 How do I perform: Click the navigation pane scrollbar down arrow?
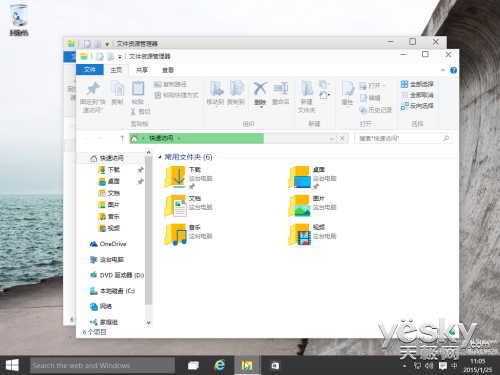(149, 322)
